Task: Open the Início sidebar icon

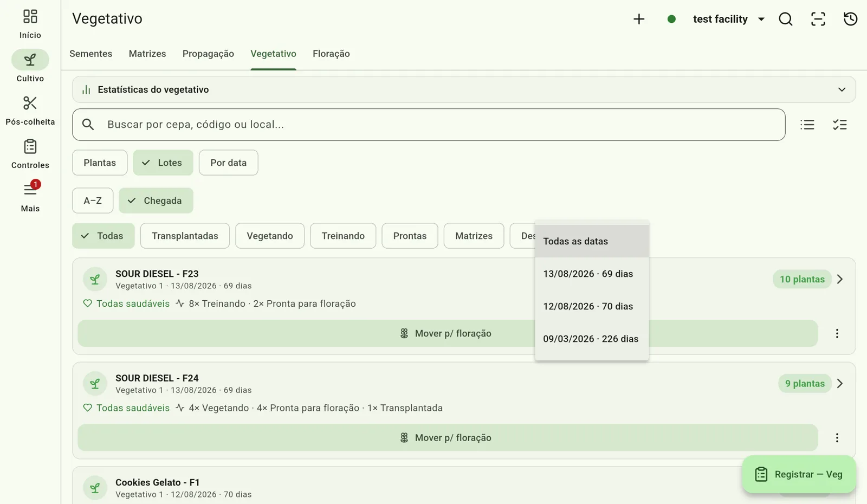Action: [x=30, y=17]
